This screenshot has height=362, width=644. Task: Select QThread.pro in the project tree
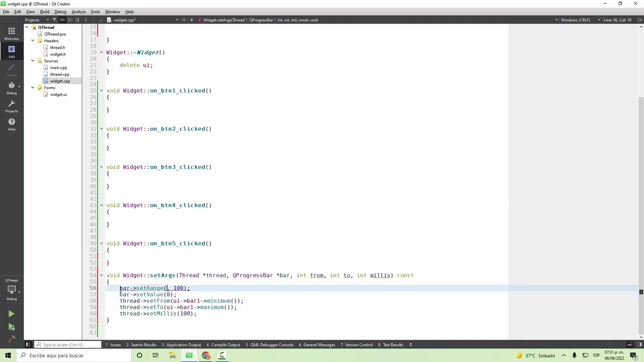click(x=55, y=34)
